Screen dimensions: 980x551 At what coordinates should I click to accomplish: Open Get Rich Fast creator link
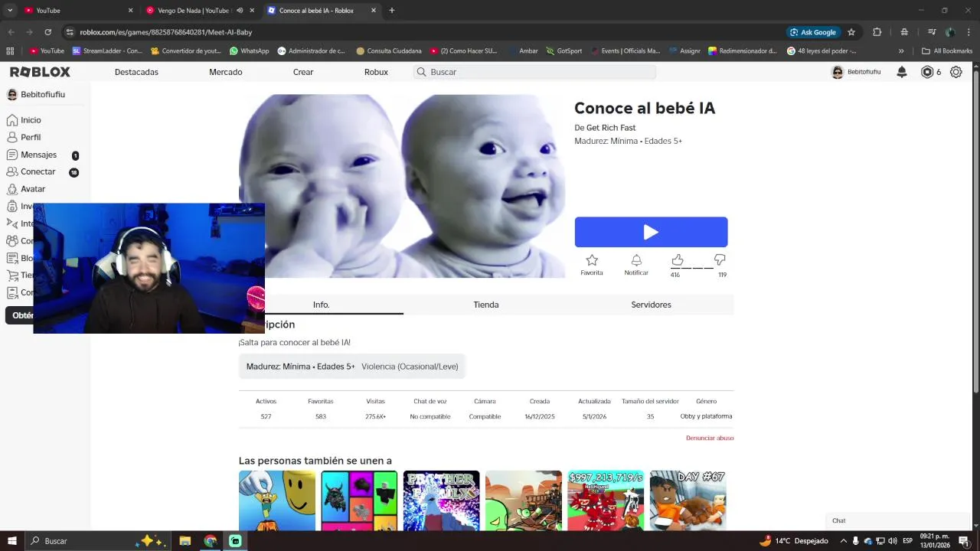(611, 128)
